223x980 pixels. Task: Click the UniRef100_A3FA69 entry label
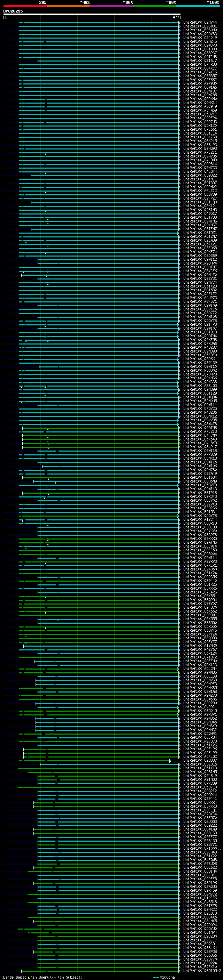click(200, 110)
